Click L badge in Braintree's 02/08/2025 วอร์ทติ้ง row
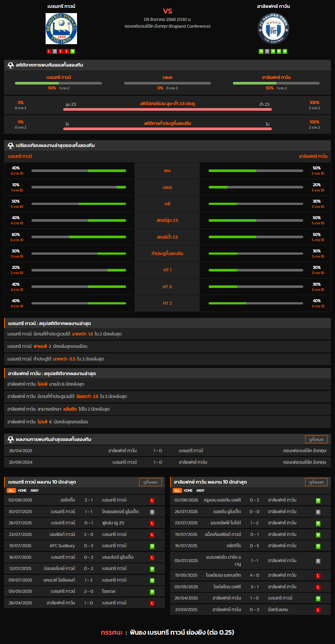This screenshot has width=335, height=644. coord(152,500)
